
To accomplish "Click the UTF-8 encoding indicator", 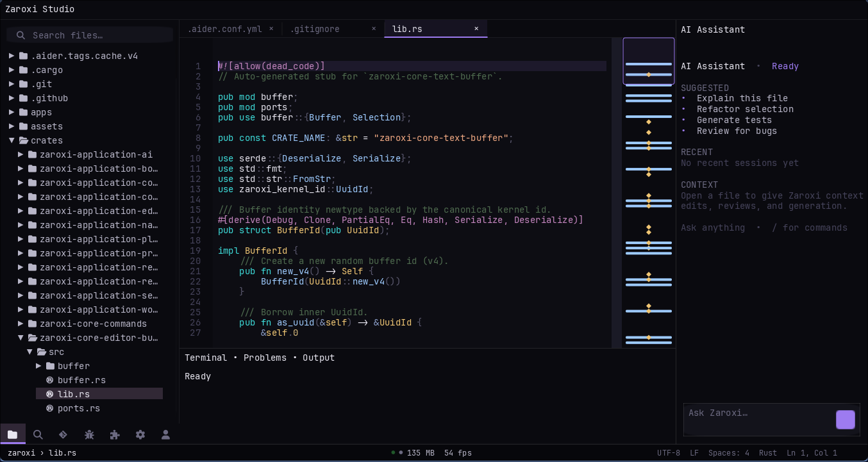I will coord(669,453).
